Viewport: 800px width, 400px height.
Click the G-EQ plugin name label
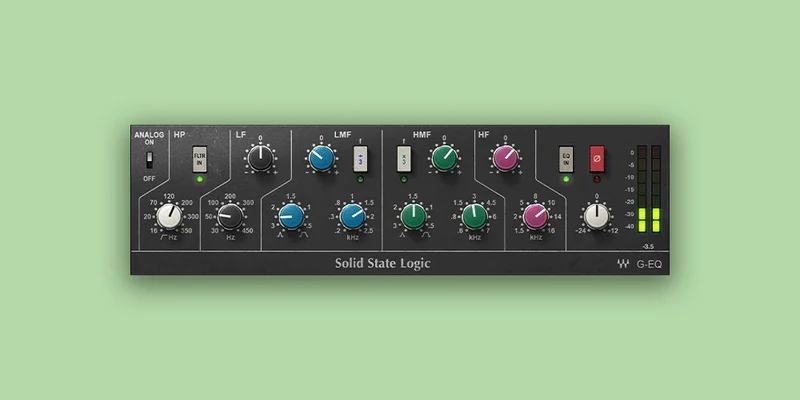click(x=648, y=264)
